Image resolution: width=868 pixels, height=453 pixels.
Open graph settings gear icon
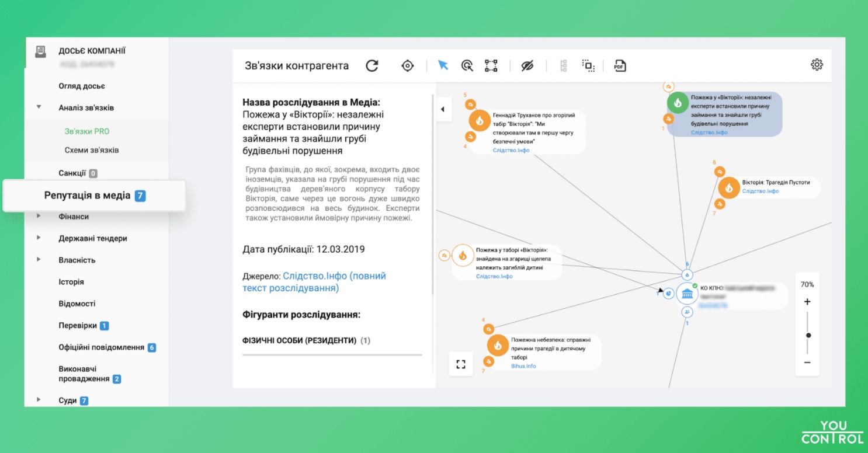(x=817, y=65)
